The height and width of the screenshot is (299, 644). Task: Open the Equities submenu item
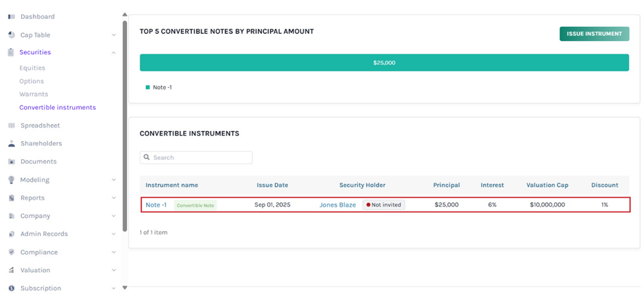click(32, 68)
